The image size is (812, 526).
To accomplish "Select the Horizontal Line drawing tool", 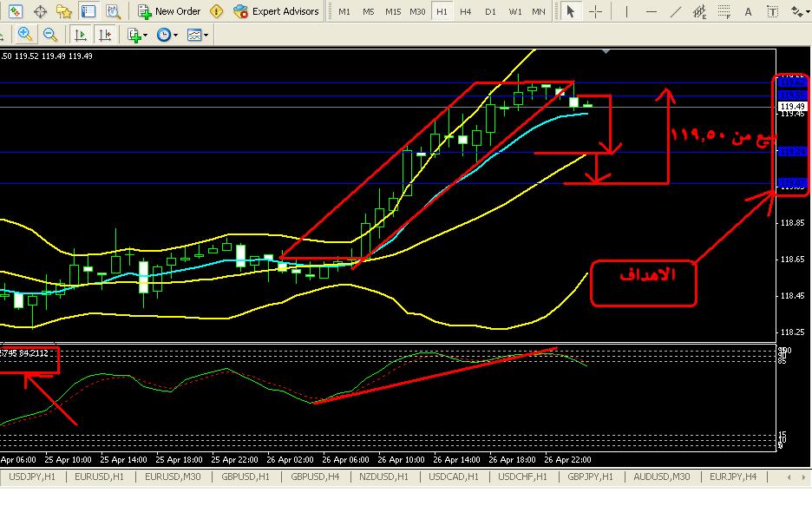I will point(652,11).
